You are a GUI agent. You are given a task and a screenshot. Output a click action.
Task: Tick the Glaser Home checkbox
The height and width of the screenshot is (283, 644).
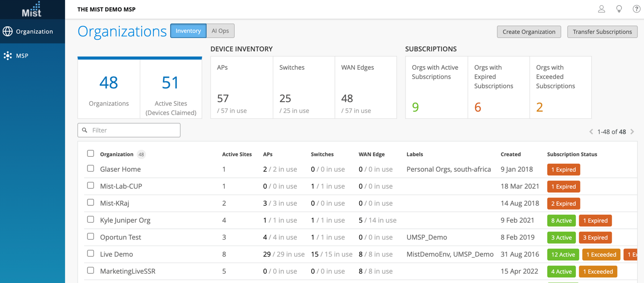click(x=91, y=168)
